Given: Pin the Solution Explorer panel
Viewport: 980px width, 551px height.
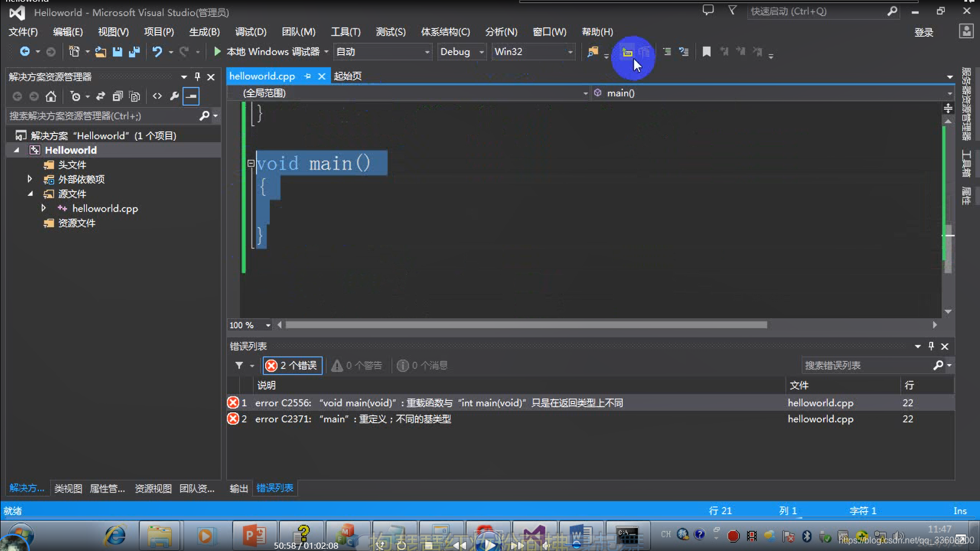Looking at the screenshot, I should [197, 77].
